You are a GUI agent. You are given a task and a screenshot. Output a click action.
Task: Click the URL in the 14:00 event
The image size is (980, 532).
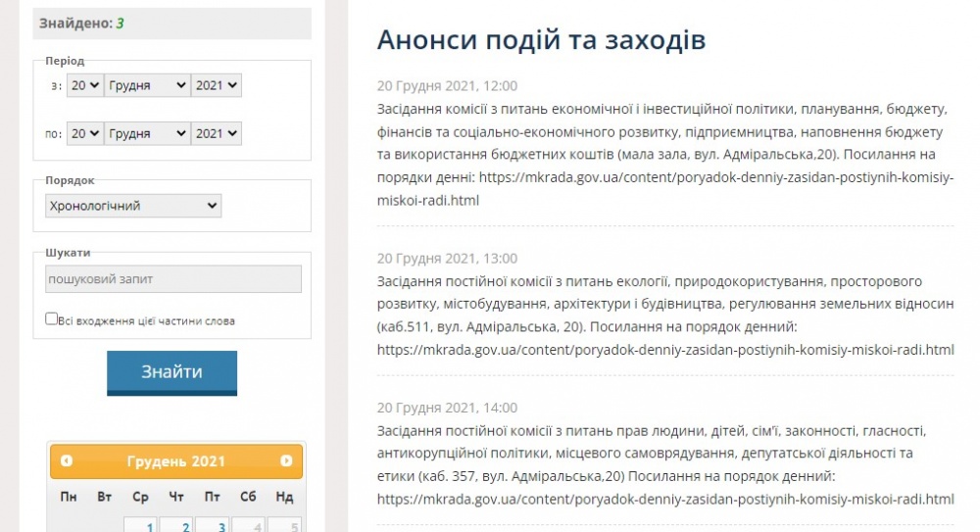click(x=664, y=499)
